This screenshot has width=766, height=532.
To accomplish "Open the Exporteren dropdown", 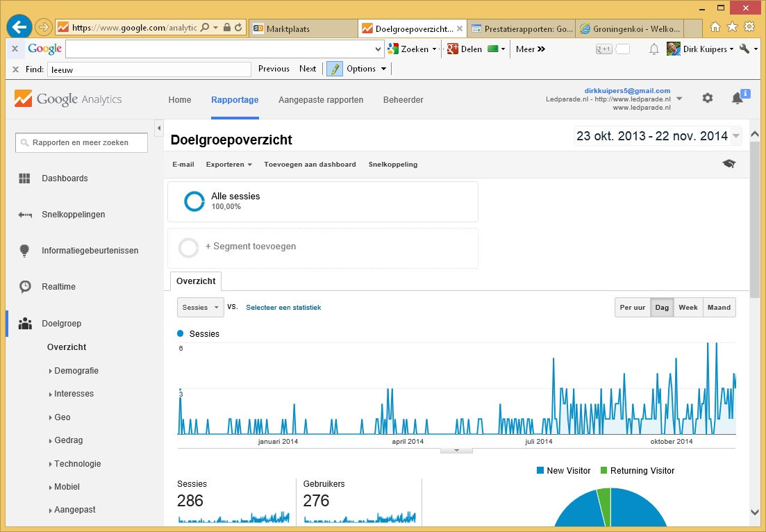I will [x=228, y=164].
